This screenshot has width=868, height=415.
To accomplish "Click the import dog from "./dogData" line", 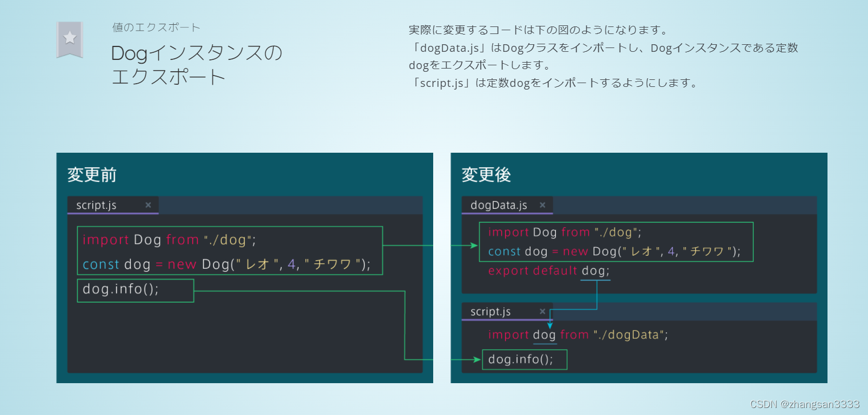I will (x=578, y=335).
